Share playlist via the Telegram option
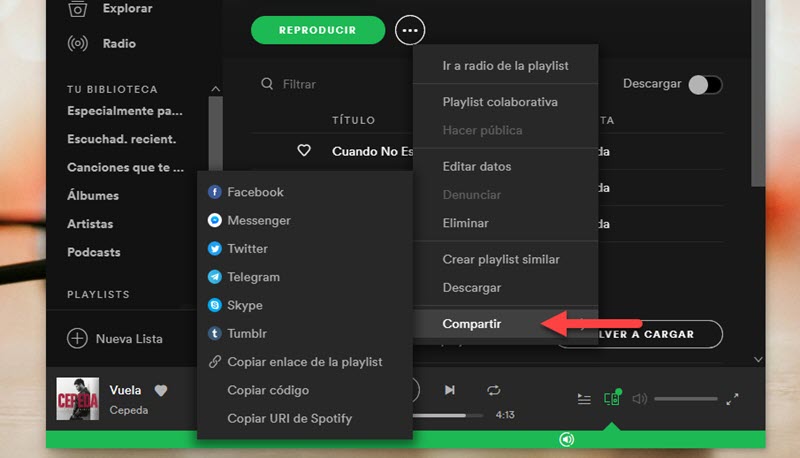This screenshot has width=800, height=458. pyautogui.click(x=253, y=277)
